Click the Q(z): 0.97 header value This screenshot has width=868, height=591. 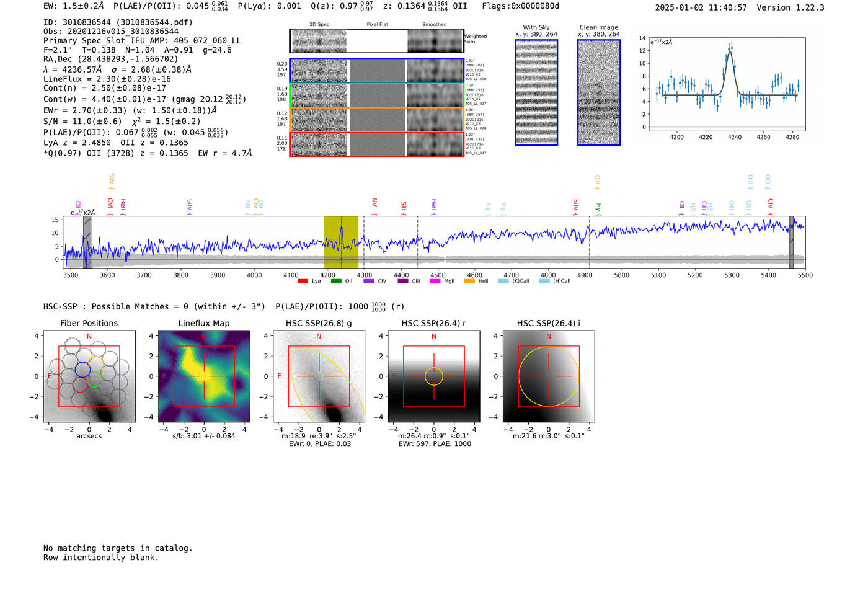(x=343, y=6)
